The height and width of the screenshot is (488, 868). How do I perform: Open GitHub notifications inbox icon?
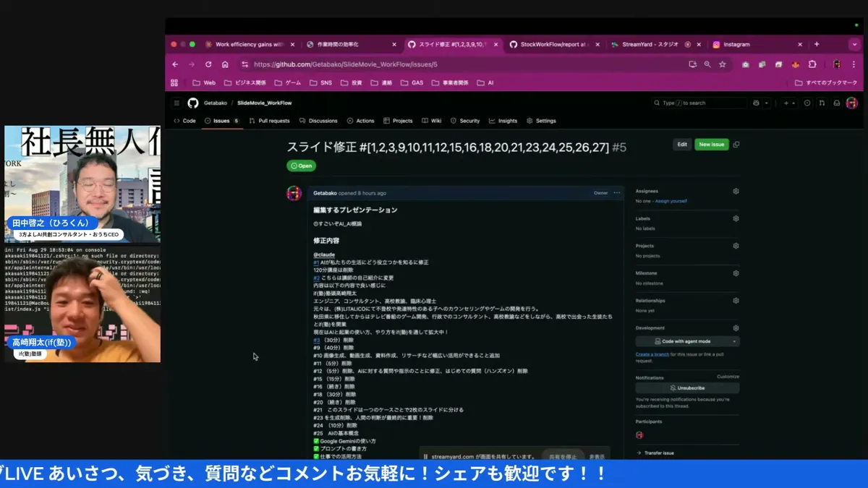pos(837,103)
